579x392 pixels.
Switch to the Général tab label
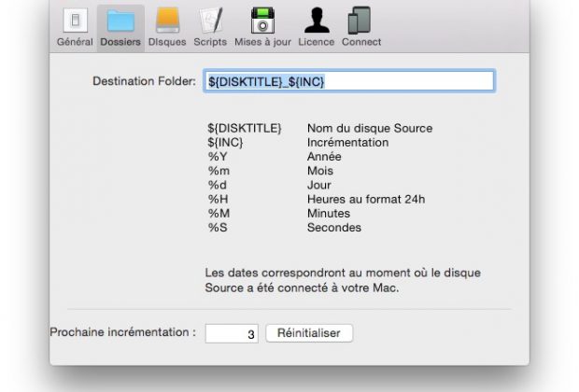[75, 42]
